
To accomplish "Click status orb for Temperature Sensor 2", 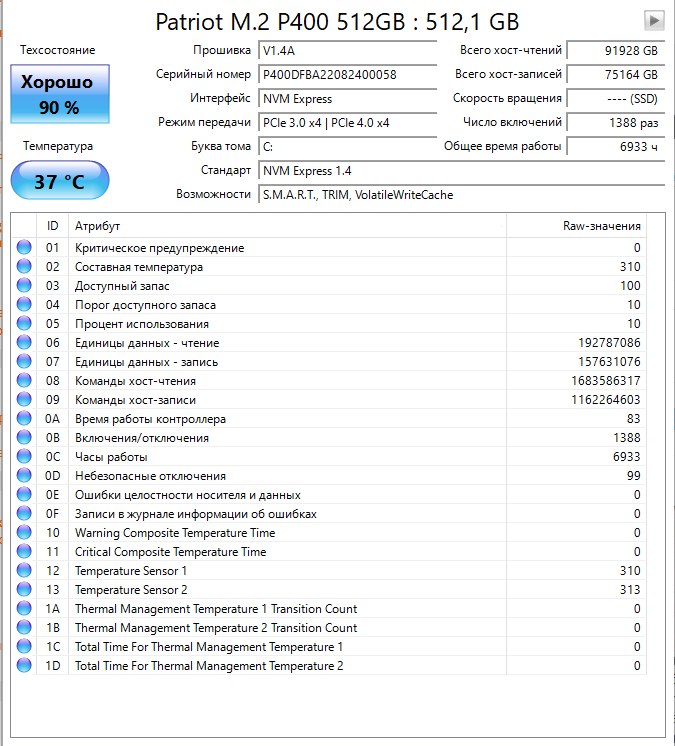I will (24, 589).
